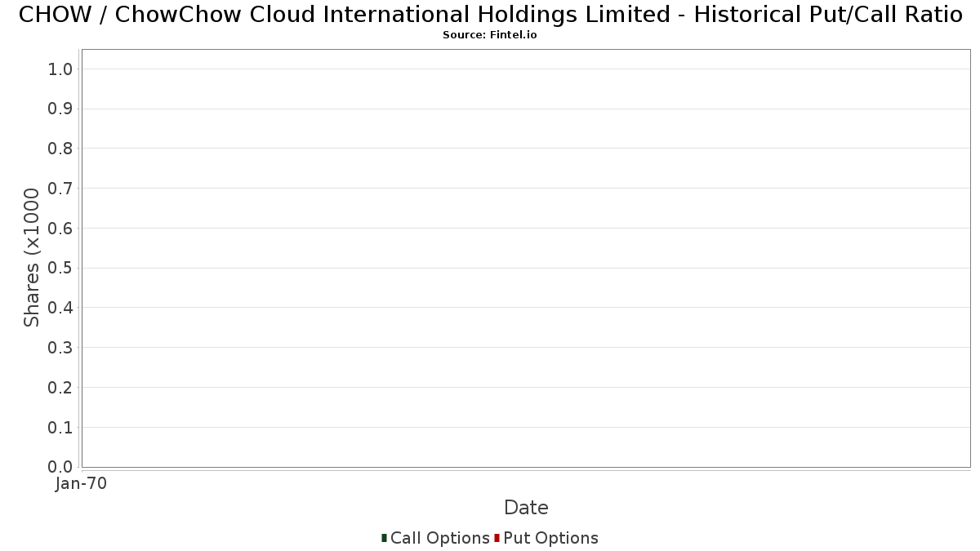Click the 0.1 y-axis tick label
The image size is (980, 551).
(61, 428)
